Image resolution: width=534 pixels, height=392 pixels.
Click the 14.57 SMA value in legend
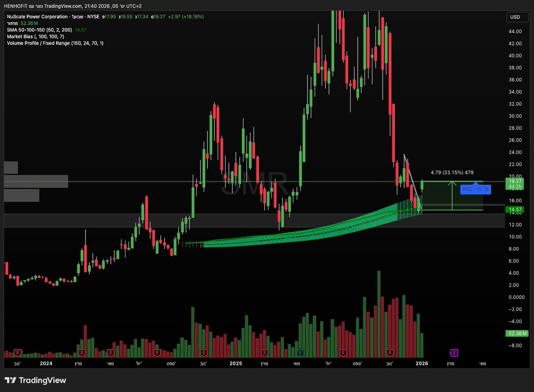81,30
